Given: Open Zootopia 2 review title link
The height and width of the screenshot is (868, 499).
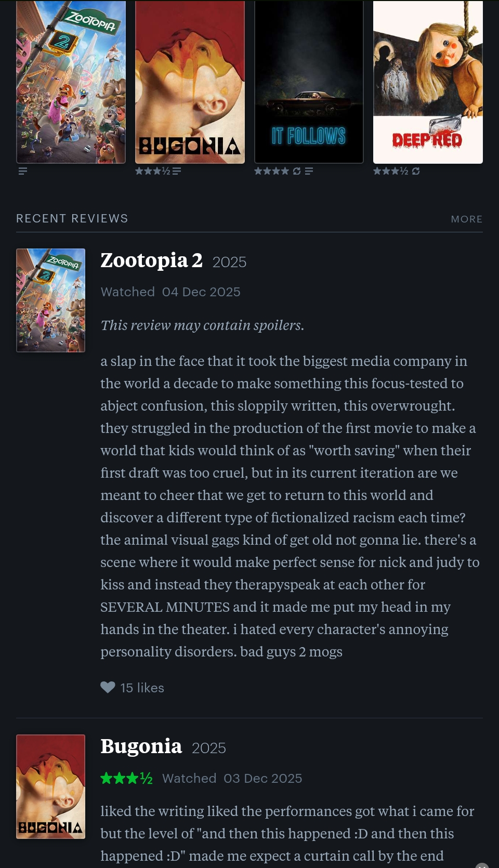Looking at the screenshot, I should point(151,260).
